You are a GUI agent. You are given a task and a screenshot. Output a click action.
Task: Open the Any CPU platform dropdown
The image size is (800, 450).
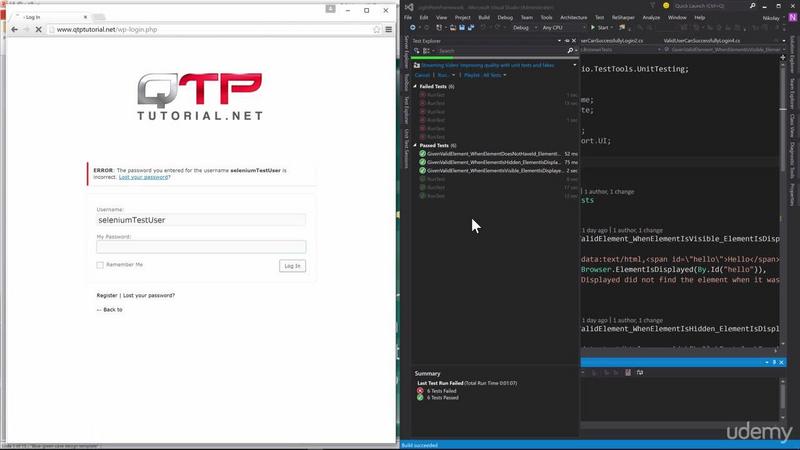(563, 28)
